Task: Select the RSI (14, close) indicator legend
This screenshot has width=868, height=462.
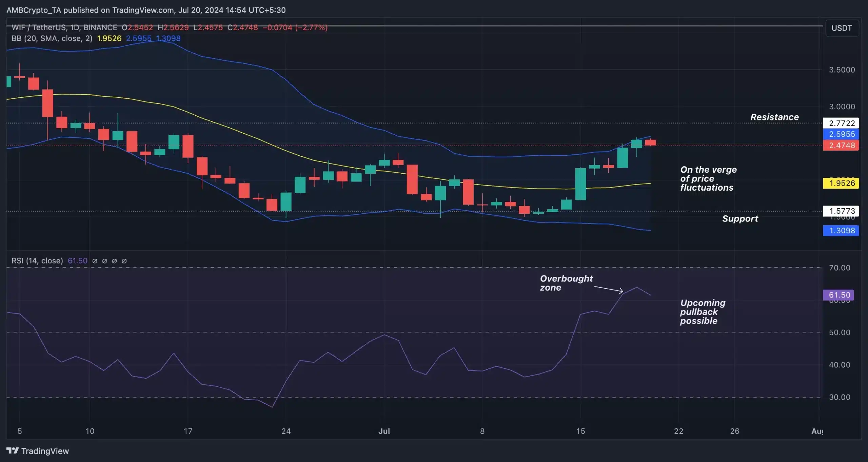Action: tap(37, 261)
